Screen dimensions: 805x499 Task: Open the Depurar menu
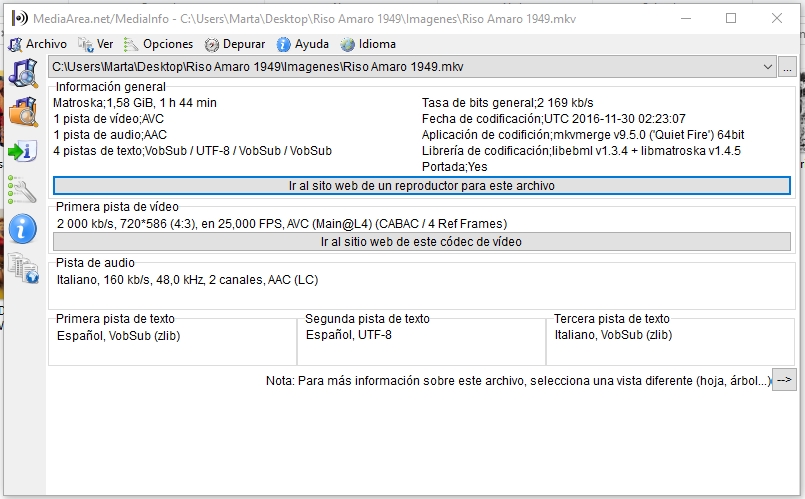point(235,44)
